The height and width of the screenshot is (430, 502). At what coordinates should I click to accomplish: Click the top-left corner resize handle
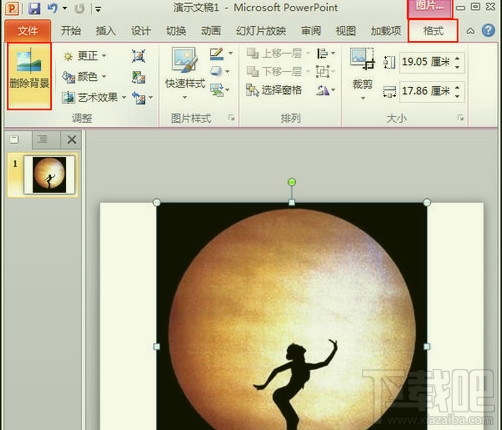click(x=157, y=202)
